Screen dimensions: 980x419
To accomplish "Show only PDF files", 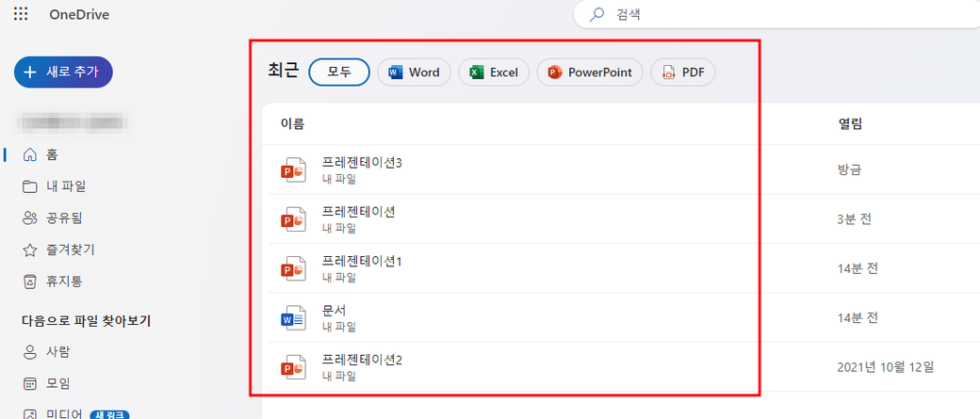I will click(682, 73).
